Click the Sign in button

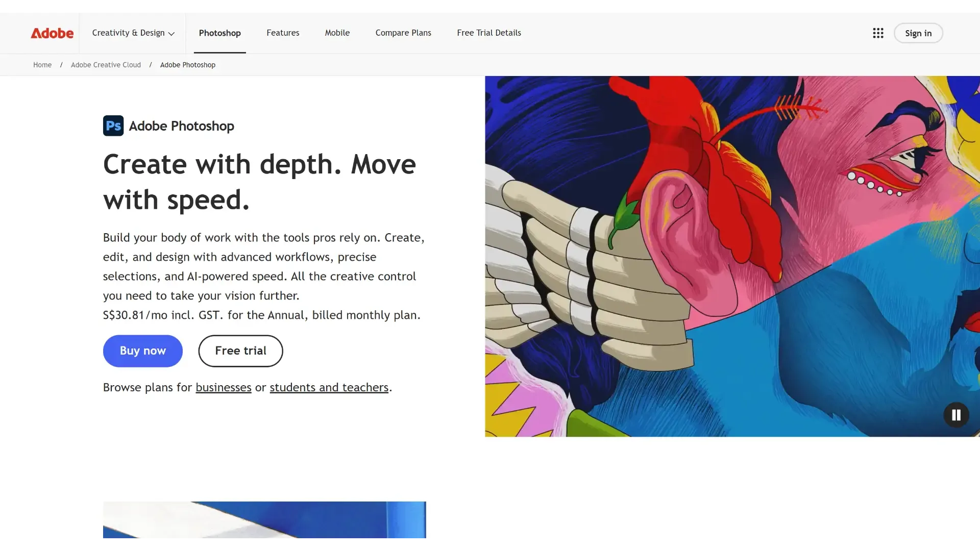coord(918,33)
